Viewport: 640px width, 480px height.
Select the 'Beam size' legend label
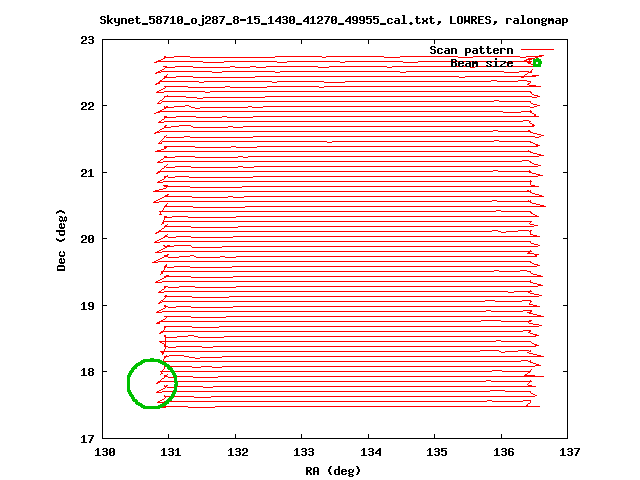482,63
